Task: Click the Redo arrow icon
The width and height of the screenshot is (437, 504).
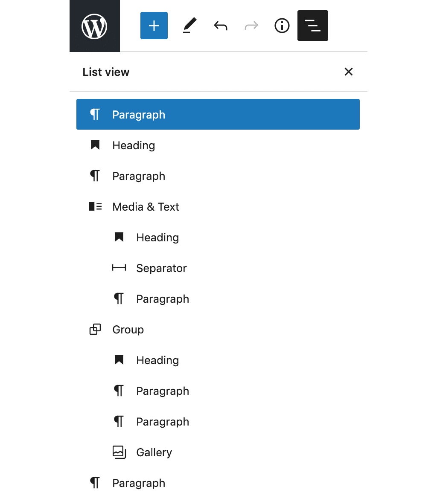Action: [251, 26]
